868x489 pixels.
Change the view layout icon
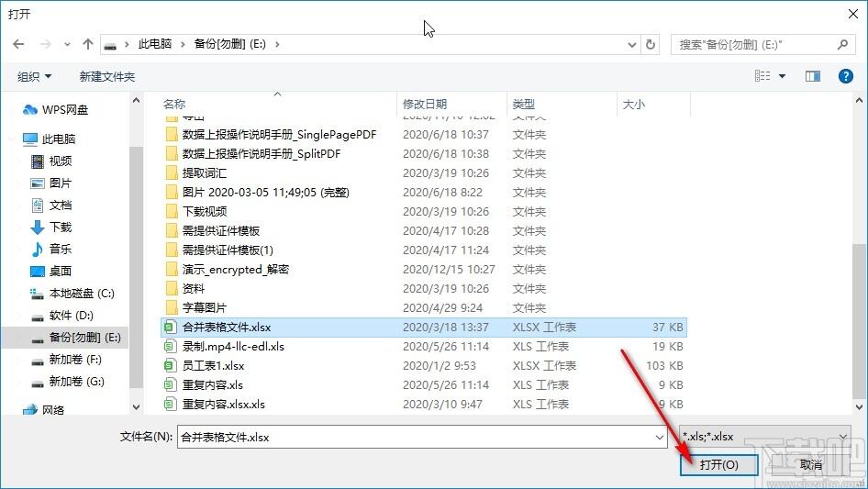coord(762,76)
